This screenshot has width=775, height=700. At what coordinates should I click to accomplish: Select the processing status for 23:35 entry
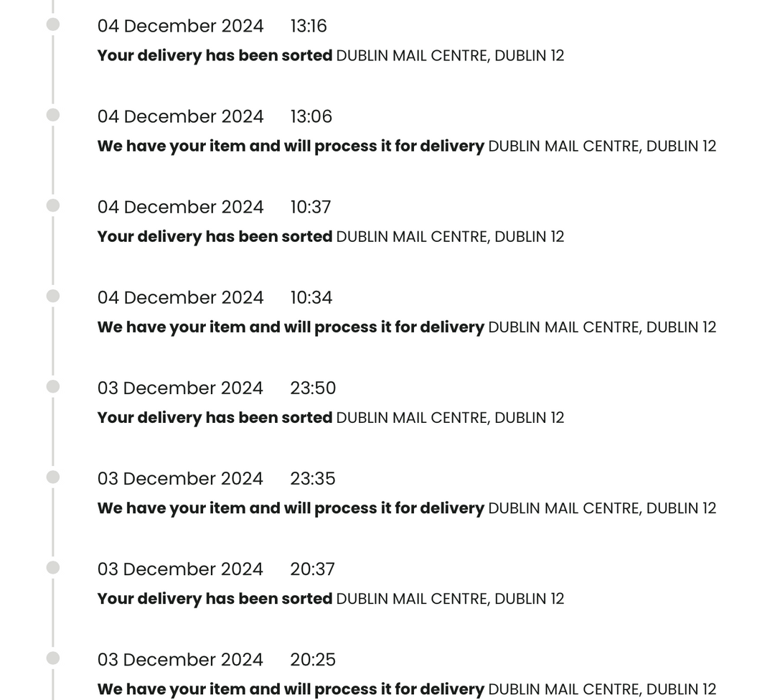coord(291,508)
